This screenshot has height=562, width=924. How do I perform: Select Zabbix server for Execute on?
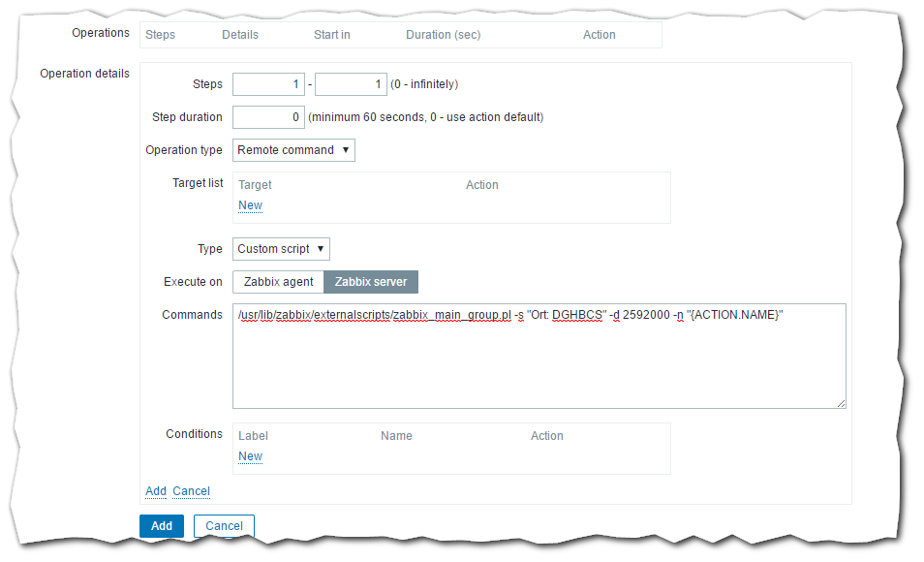pos(371,282)
